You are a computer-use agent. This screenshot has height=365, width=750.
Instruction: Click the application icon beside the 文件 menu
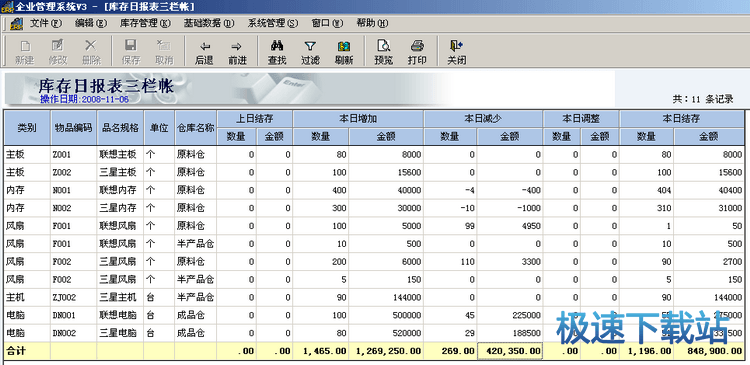click(17, 23)
